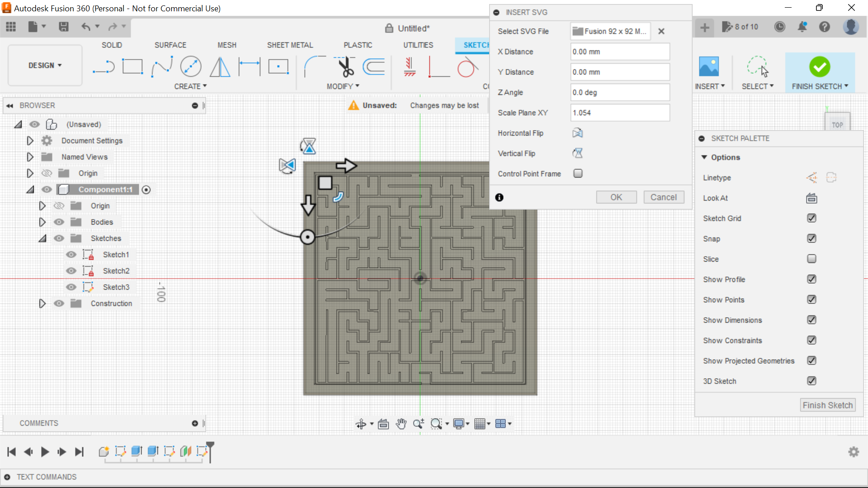Screen dimensions: 868x488
Task: Select the 2-Point Rectangle sketch tool
Action: (x=132, y=66)
